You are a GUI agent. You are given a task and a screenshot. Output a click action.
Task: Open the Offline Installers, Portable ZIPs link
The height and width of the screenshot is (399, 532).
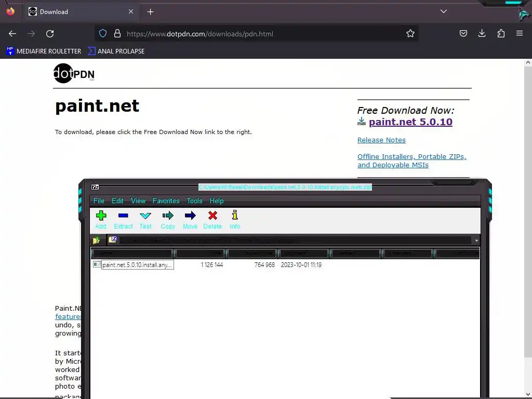(x=412, y=161)
